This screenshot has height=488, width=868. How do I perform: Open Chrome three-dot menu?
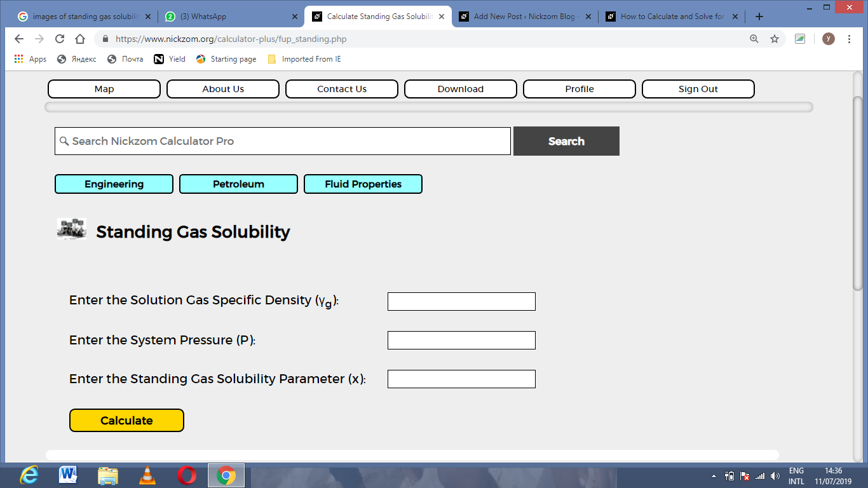click(x=850, y=39)
